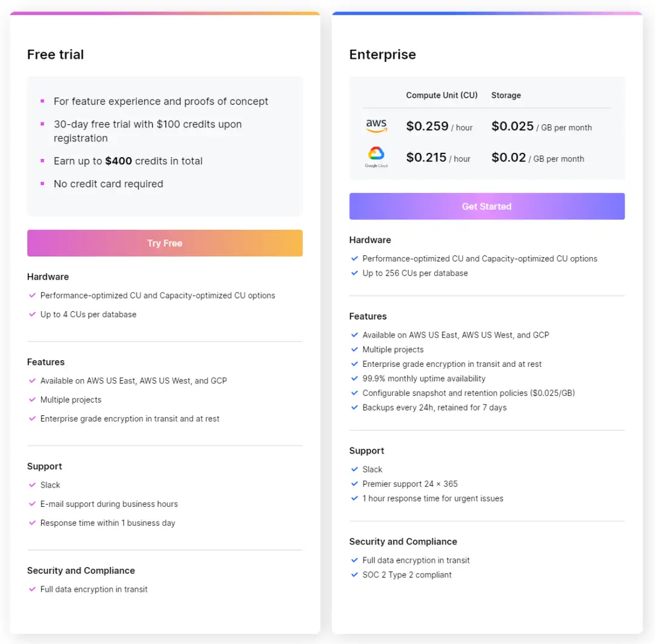The image size is (655, 644).
Task: Click the Free trial plan heading
Action: [56, 55]
